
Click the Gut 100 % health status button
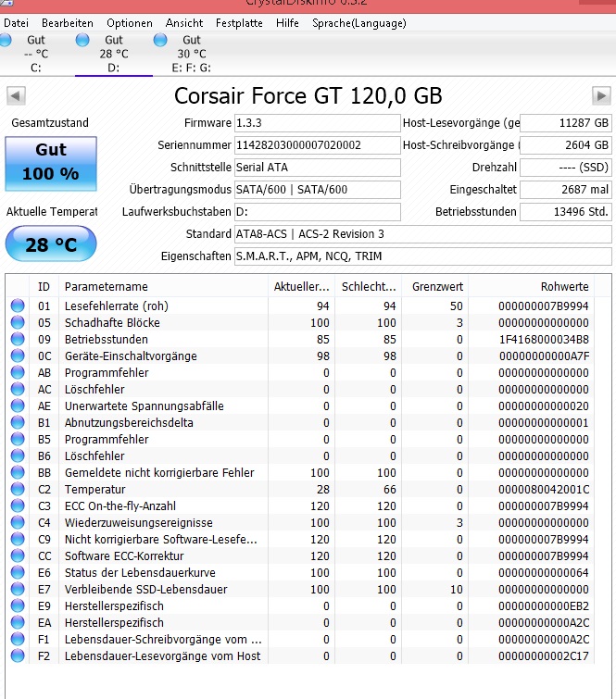pos(51,164)
